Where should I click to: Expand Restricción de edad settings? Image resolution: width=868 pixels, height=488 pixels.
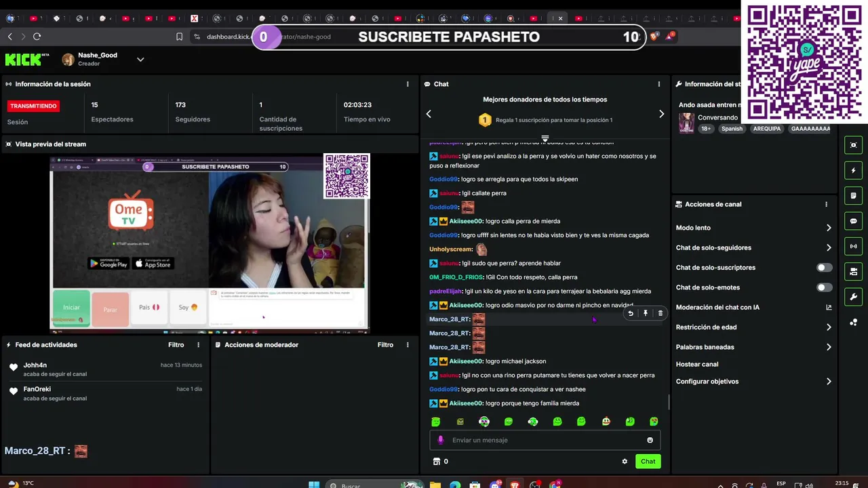tap(829, 327)
